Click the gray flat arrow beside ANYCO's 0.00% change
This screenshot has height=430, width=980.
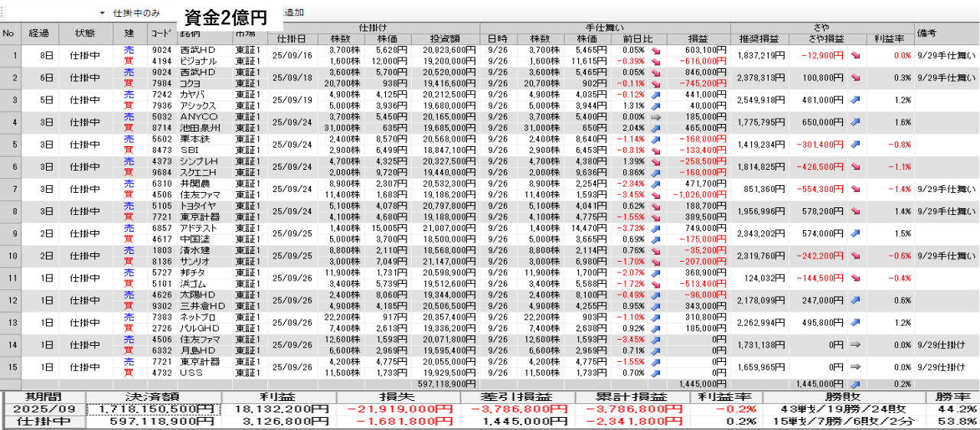(x=655, y=116)
